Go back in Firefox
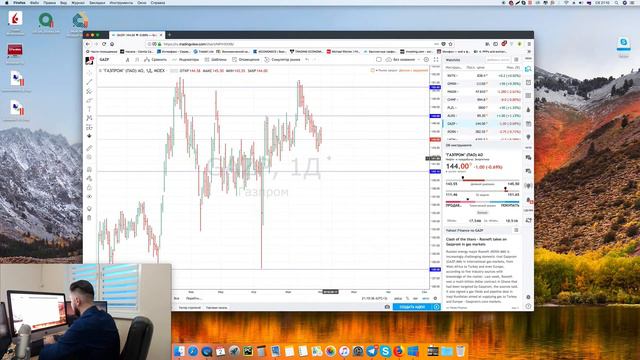Screen dimensions: 640x360 tap(88, 44)
